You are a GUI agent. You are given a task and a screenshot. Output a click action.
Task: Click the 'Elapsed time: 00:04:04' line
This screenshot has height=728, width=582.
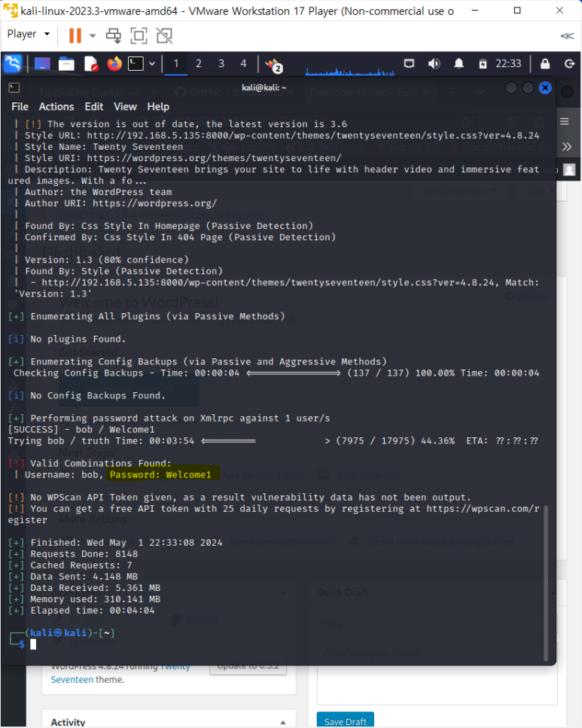click(x=93, y=611)
